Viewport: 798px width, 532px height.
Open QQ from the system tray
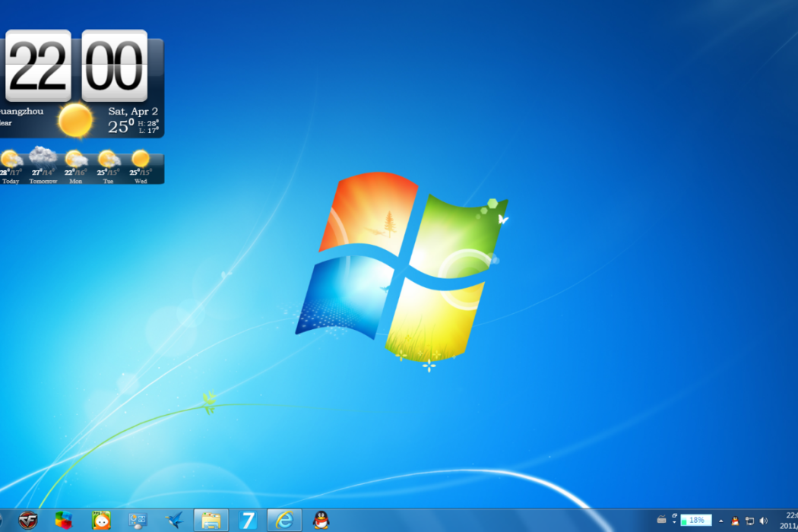pyautogui.click(x=735, y=521)
